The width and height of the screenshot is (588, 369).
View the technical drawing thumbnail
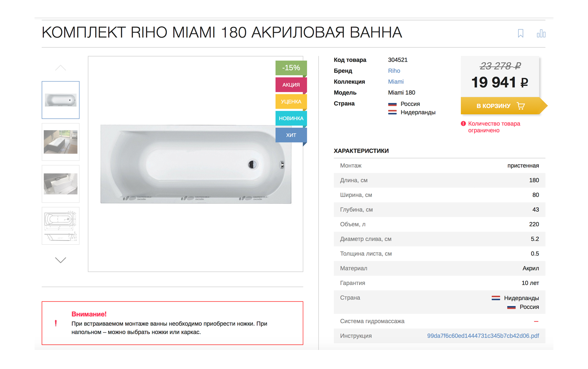pos(61,226)
